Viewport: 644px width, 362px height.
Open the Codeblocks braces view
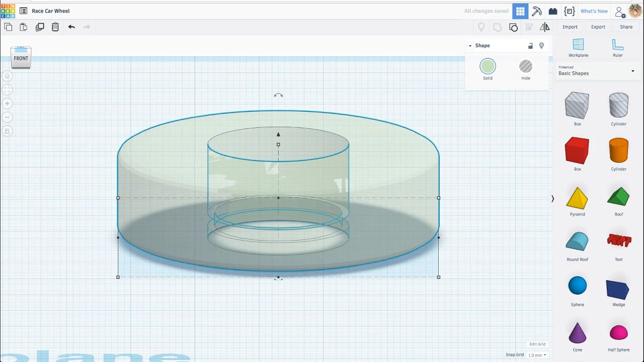click(570, 11)
